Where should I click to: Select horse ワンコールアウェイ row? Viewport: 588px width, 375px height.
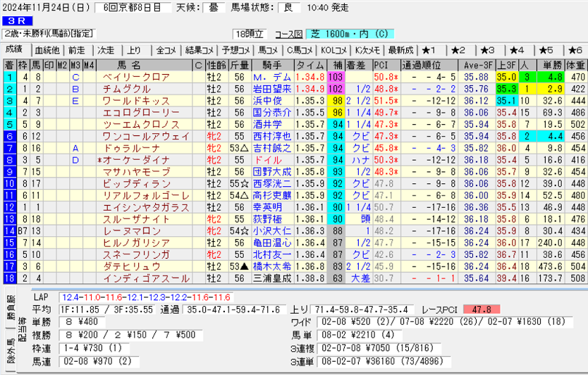[x=137, y=135]
